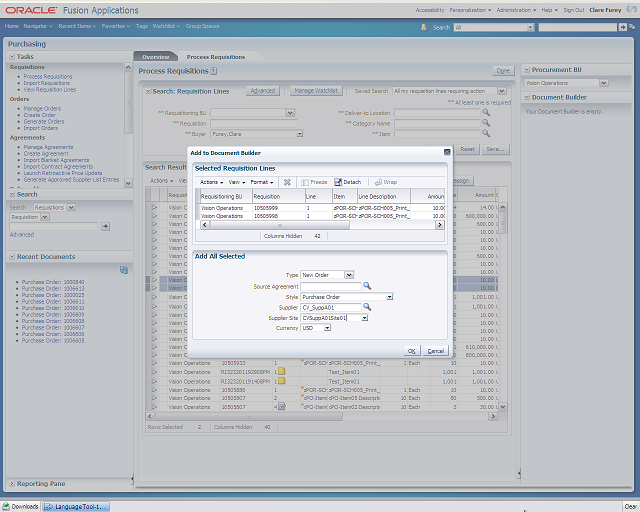Screen dimensions: 640x512
Task: Click the note icon on RI323201192908PM row
Action: (x=282, y=372)
